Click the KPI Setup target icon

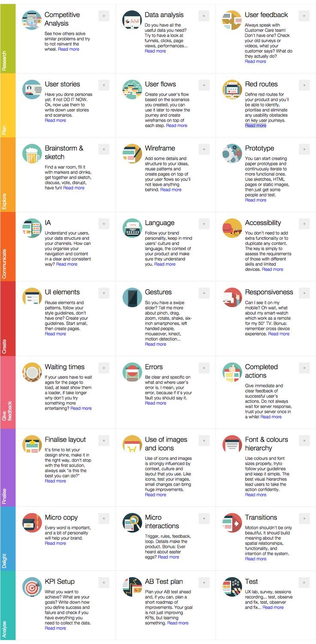(x=32, y=587)
